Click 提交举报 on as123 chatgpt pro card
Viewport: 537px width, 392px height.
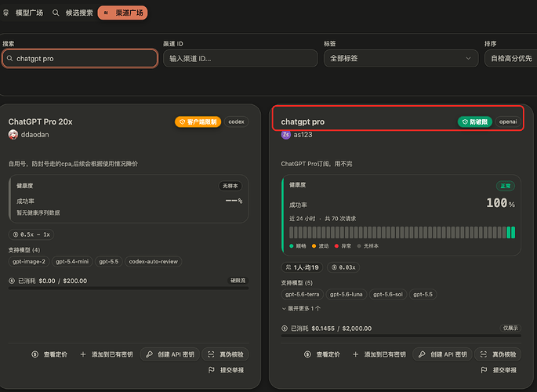tap(499, 370)
